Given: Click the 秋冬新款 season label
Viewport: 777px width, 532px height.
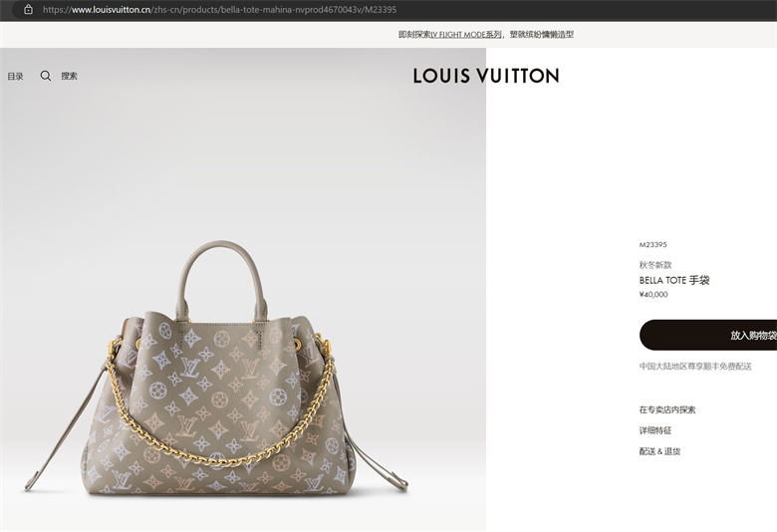Looking at the screenshot, I should click(655, 265).
